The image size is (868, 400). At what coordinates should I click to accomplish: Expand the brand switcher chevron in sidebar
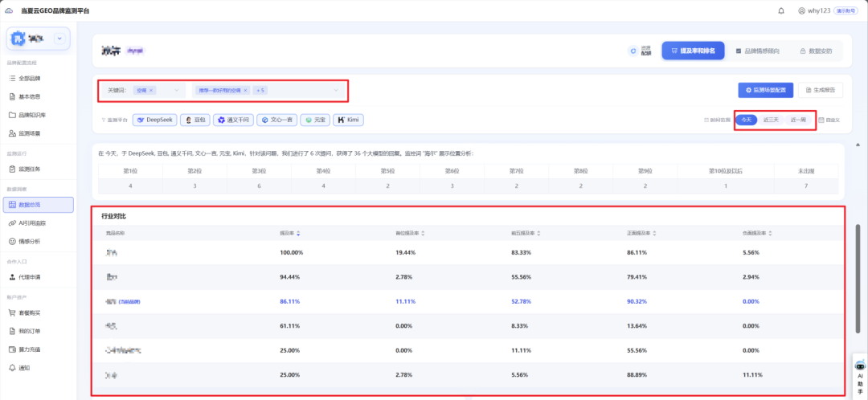click(59, 39)
